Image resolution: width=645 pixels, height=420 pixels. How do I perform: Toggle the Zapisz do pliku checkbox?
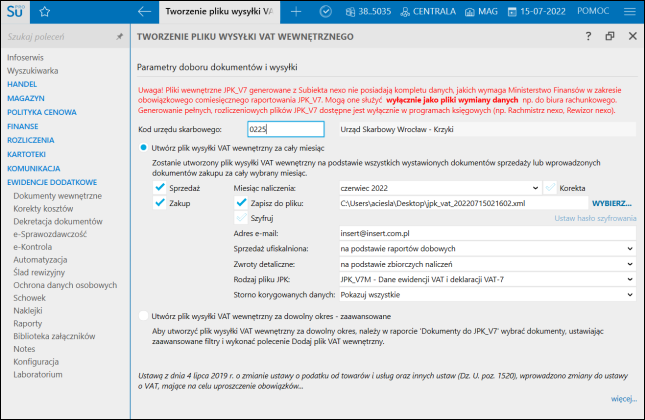pyautogui.click(x=241, y=203)
